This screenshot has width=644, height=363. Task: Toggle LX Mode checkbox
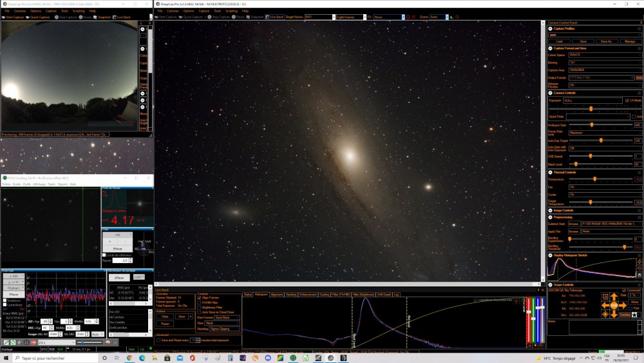(x=627, y=101)
